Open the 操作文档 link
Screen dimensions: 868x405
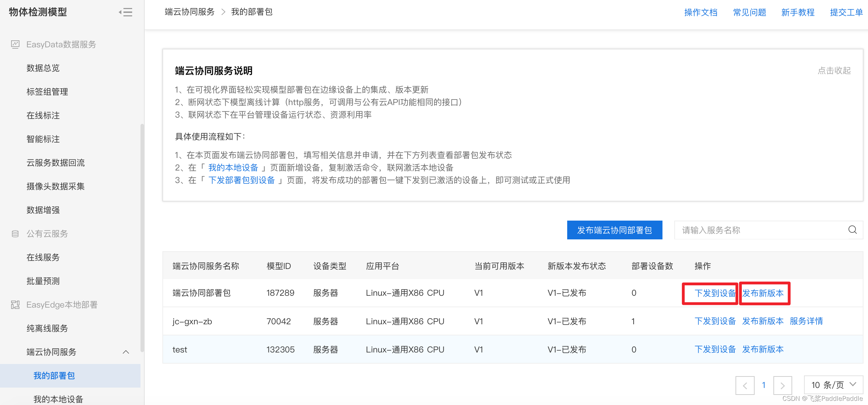[x=700, y=12]
